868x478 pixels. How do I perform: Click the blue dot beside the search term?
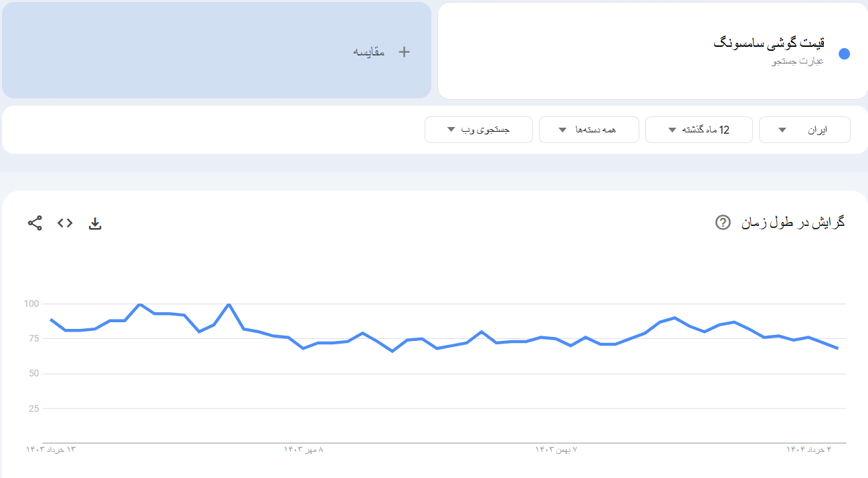click(844, 54)
